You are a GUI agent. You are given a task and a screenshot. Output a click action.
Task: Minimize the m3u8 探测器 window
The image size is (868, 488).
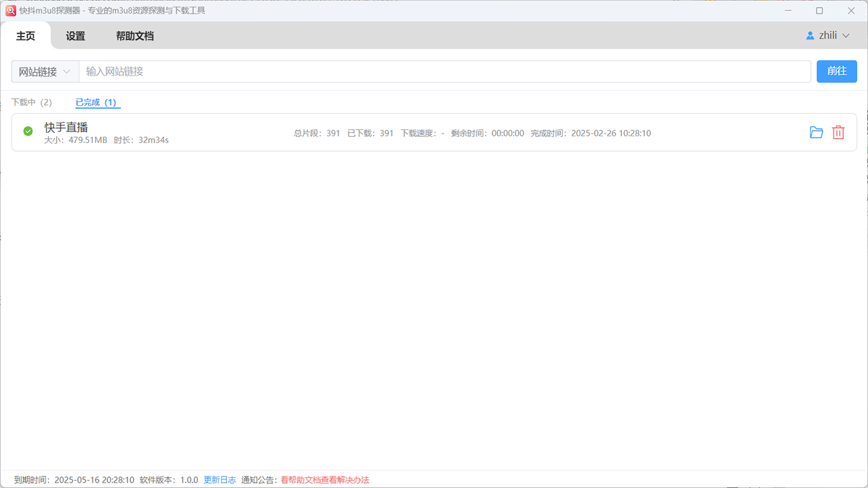(x=788, y=11)
